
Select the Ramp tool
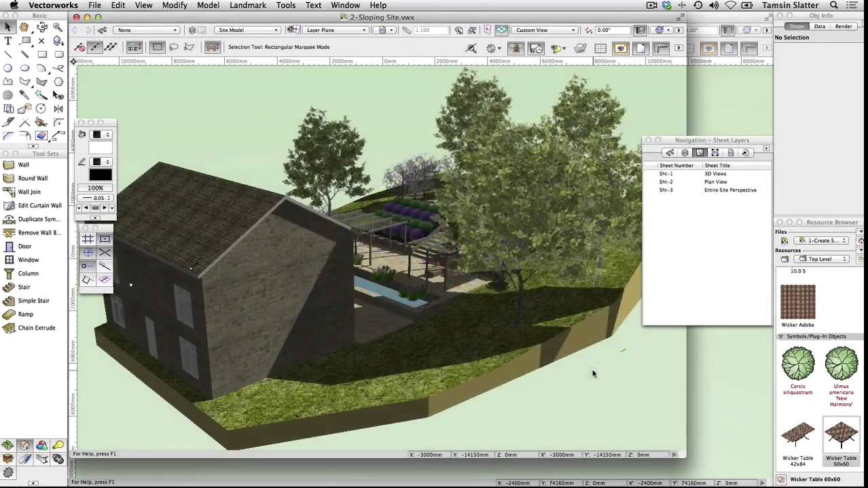tap(26, 314)
